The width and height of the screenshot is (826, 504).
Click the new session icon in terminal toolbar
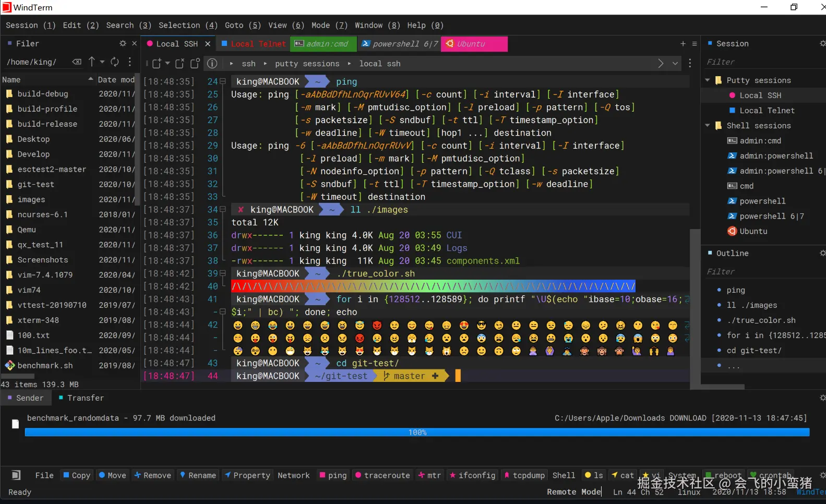[x=157, y=63]
